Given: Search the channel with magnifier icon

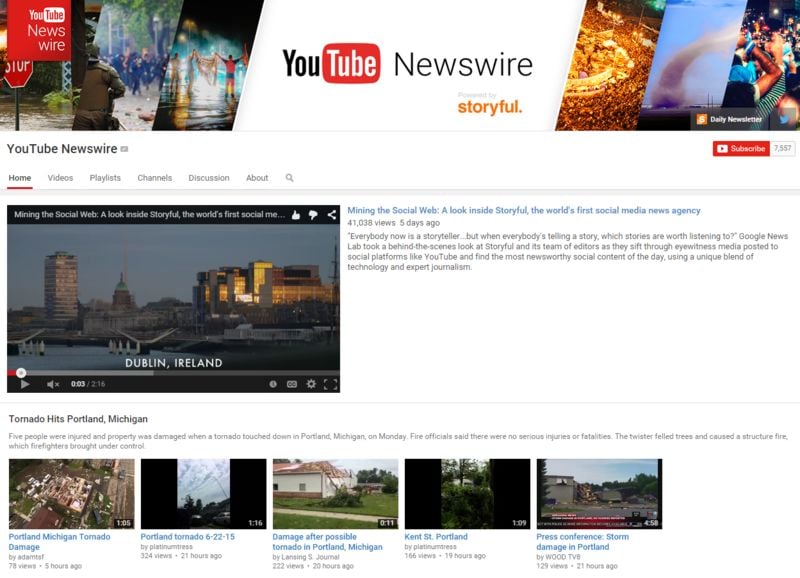Looking at the screenshot, I should pos(289,178).
